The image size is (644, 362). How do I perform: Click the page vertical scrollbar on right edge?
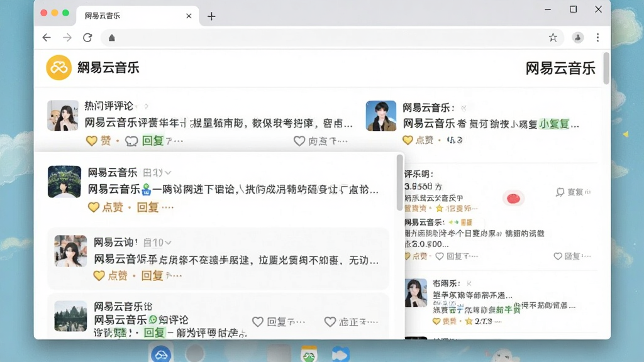[x=606, y=68]
